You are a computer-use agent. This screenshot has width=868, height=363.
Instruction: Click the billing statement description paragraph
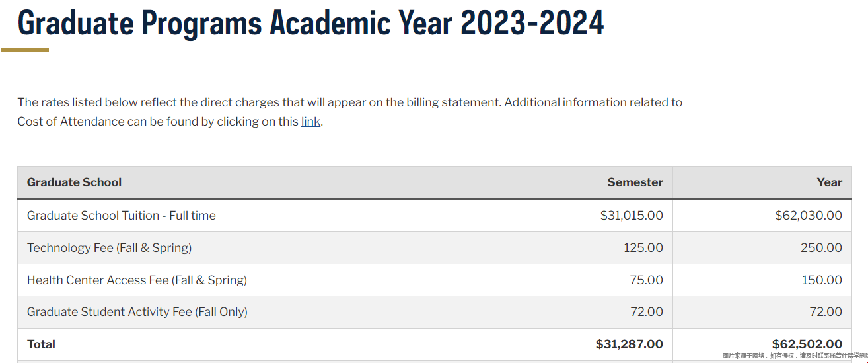(350, 112)
